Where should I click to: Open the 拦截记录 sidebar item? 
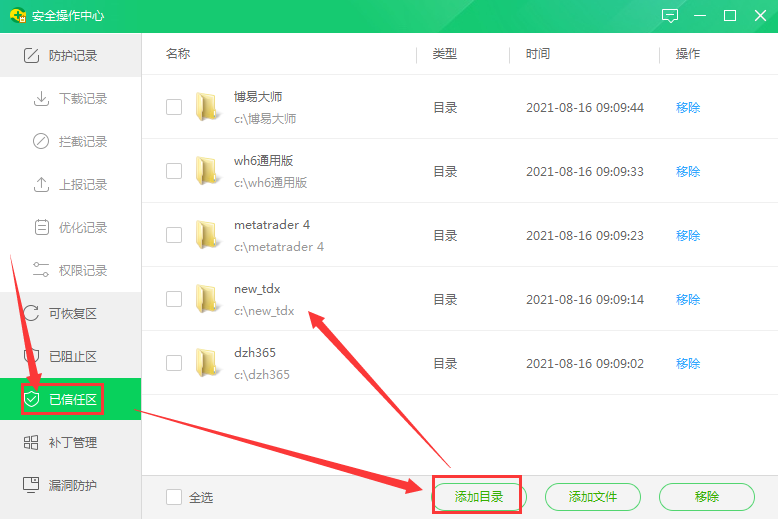coord(70,141)
